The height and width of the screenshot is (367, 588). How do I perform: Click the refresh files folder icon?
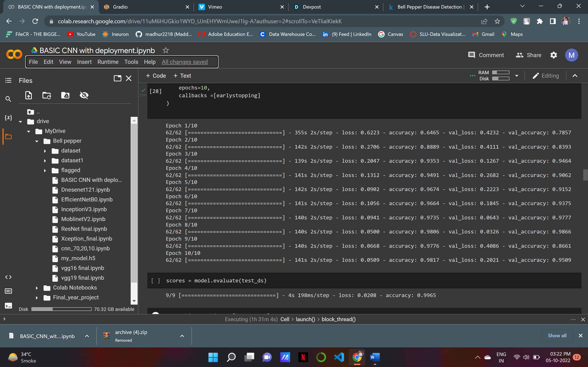coord(47,95)
